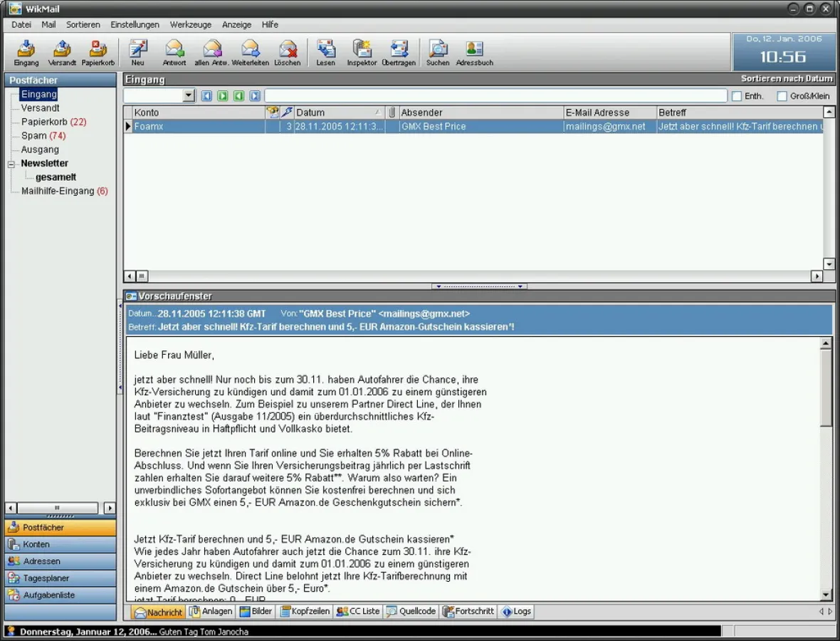The width and height of the screenshot is (840, 641).
Task: Open the Konten panel button
Action: coord(60,544)
